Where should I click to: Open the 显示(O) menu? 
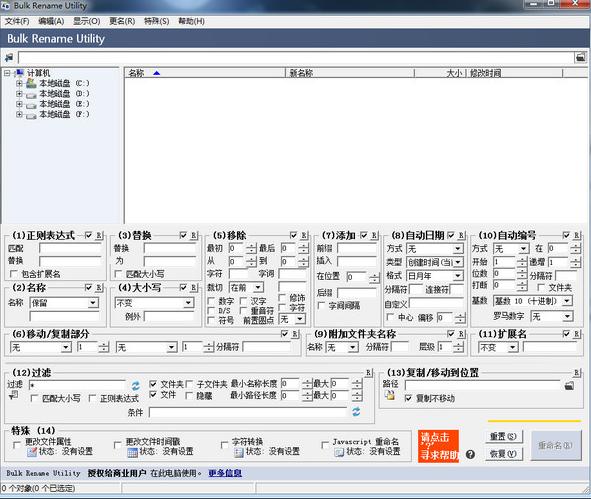pyautogui.click(x=87, y=21)
